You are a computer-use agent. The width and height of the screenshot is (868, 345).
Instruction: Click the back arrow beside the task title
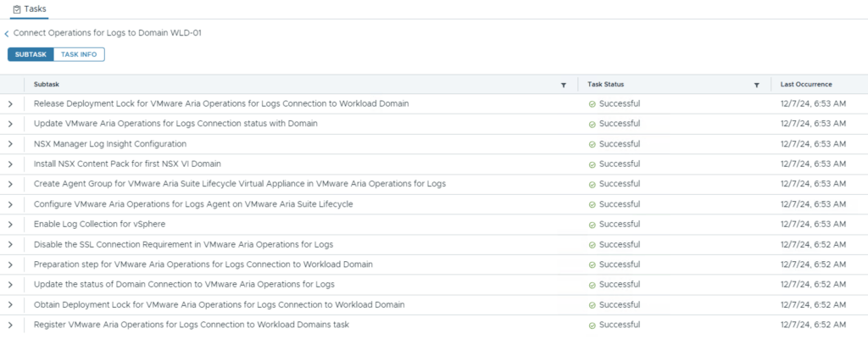coord(7,33)
